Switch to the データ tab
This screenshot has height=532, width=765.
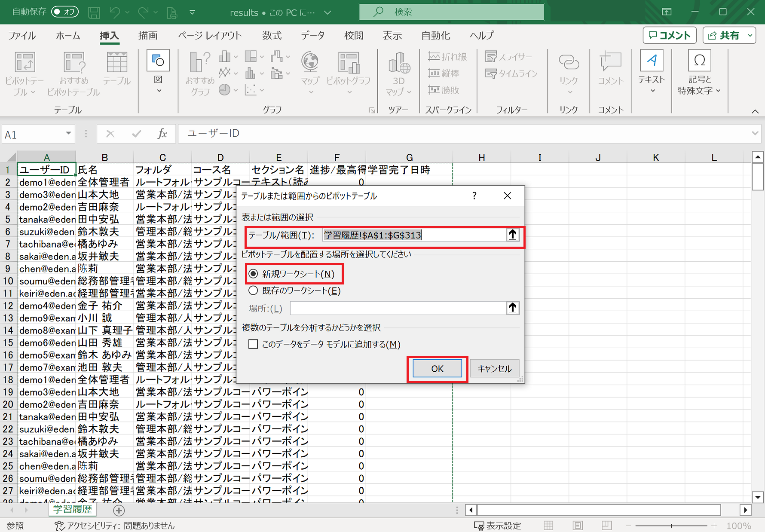tap(312, 36)
